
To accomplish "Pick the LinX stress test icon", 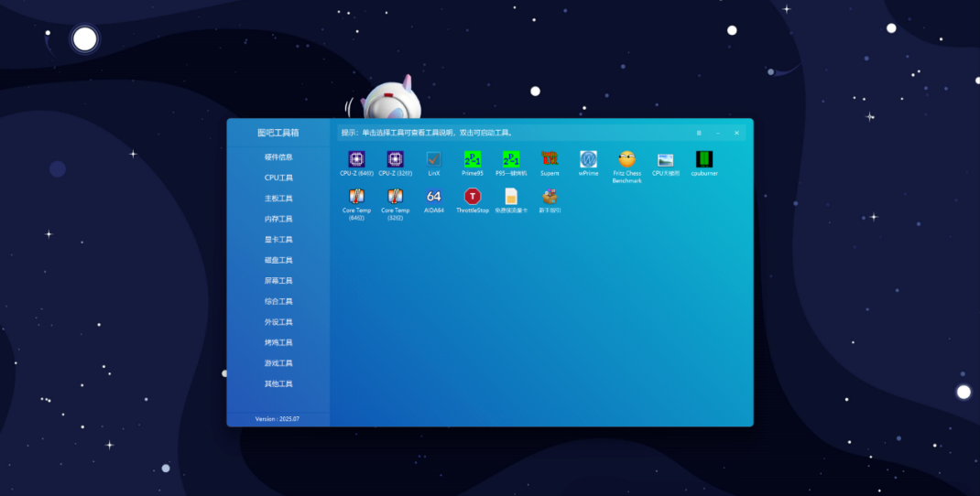I will click(x=434, y=159).
